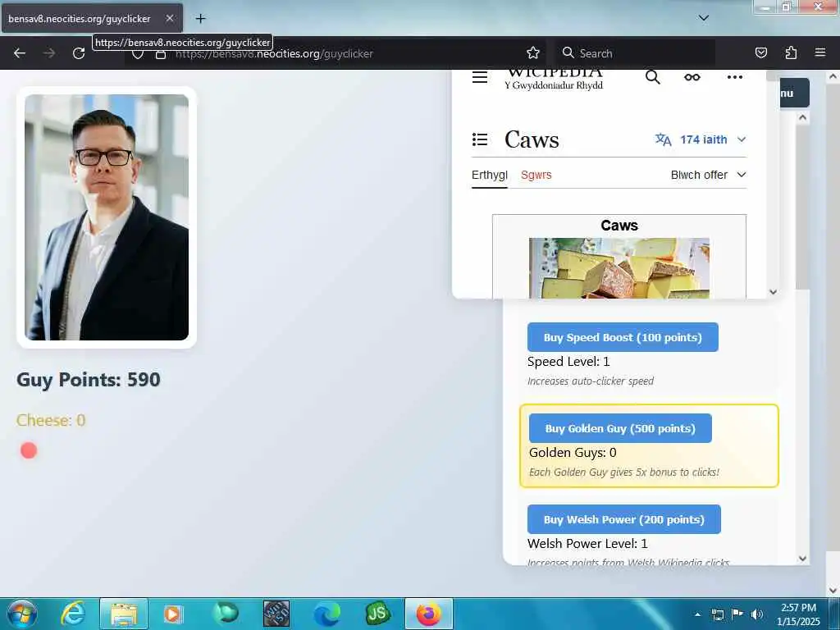Click the partially hidden menu button
This screenshot has width=840, height=630.
[794, 94]
